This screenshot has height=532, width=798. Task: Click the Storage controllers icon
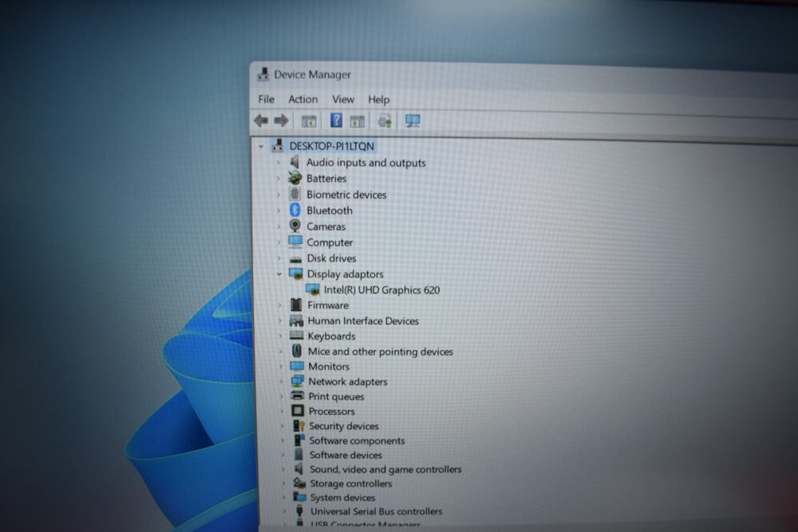[300, 483]
